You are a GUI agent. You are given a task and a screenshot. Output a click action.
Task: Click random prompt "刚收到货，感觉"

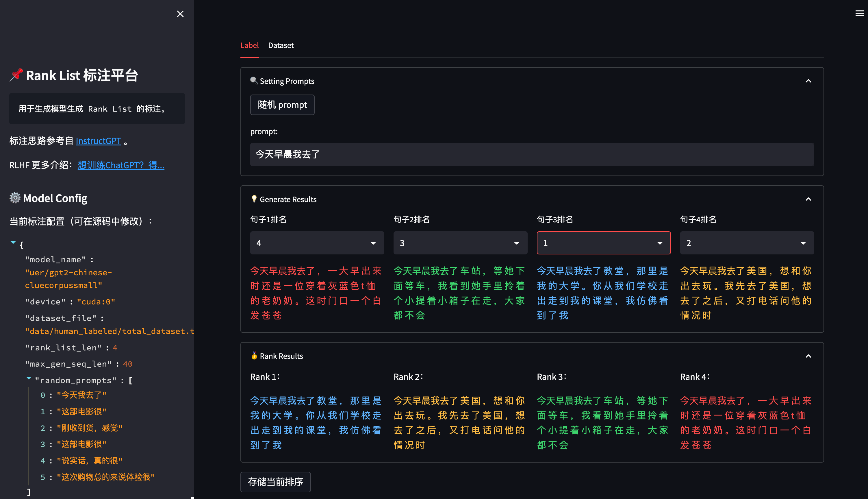(x=89, y=428)
